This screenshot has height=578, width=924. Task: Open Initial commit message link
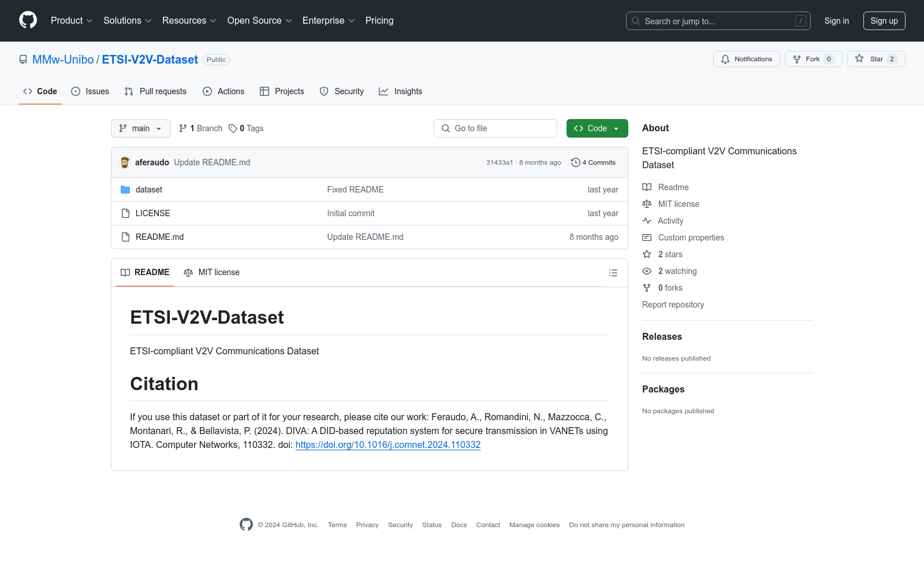[x=351, y=213]
